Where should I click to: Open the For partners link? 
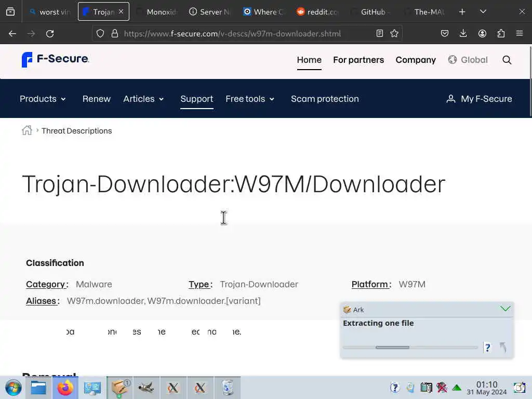click(x=358, y=60)
